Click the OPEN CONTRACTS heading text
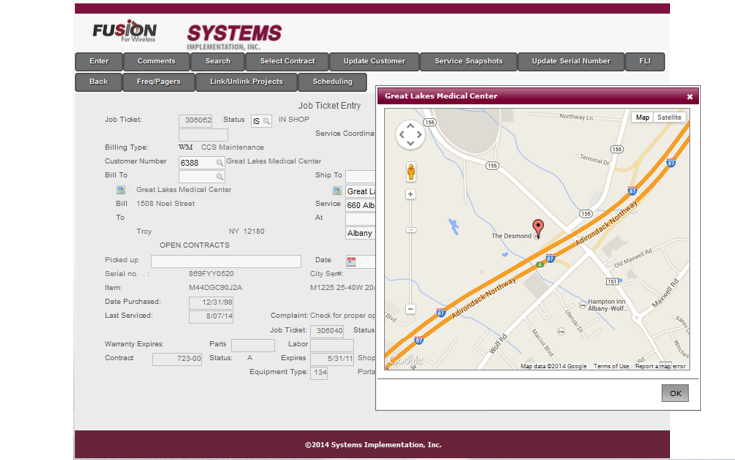 (195, 245)
